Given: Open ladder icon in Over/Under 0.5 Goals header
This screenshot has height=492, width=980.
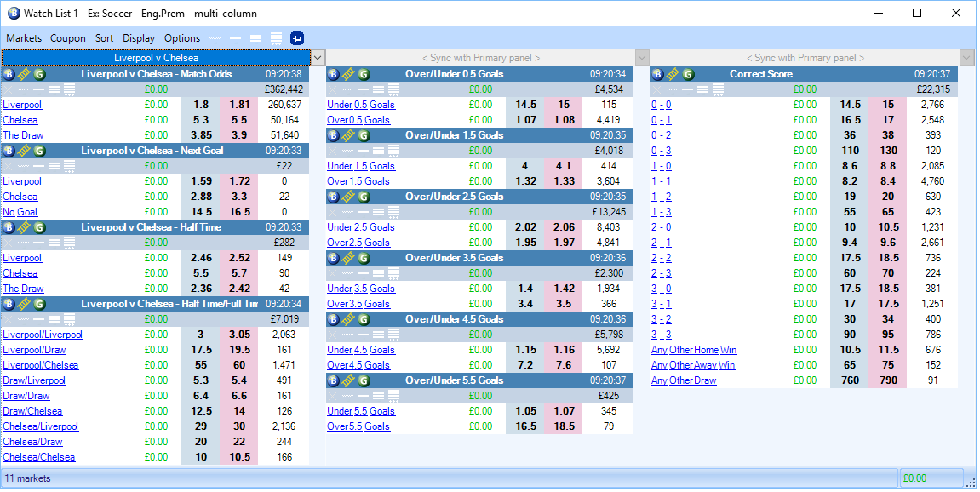Looking at the screenshot, I should 348,74.
